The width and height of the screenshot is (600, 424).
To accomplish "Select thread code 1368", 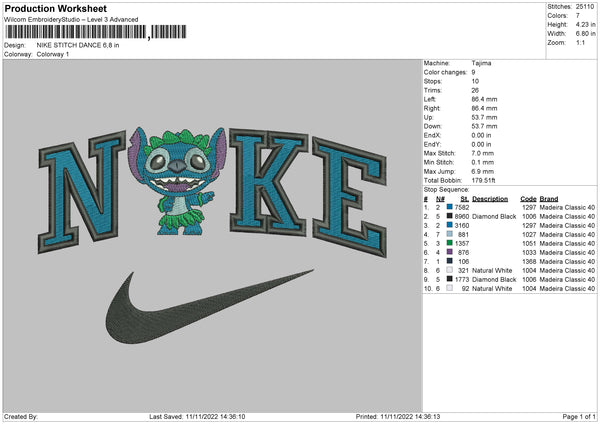I will tap(529, 261).
